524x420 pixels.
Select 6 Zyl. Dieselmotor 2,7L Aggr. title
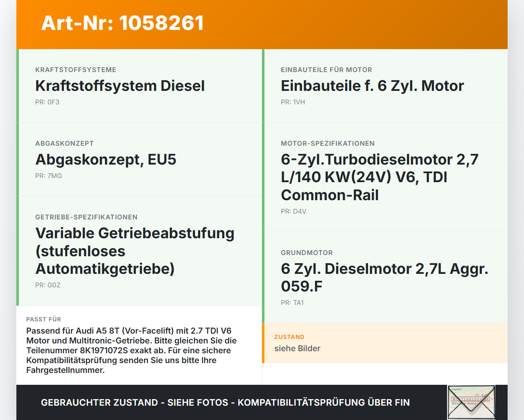point(384,278)
